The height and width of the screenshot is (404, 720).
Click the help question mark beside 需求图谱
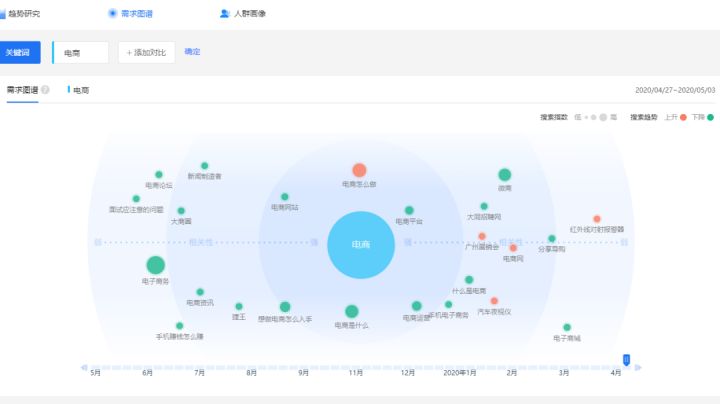[46, 90]
